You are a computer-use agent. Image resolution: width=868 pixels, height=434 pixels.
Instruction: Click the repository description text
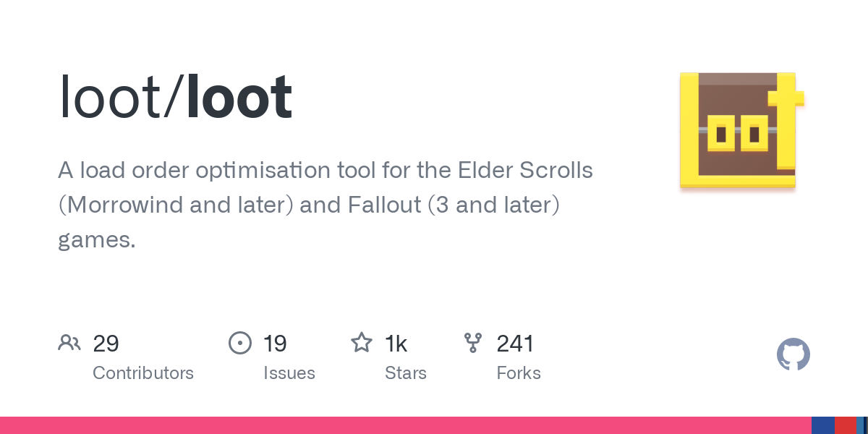pyautogui.click(x=325, y=205)
